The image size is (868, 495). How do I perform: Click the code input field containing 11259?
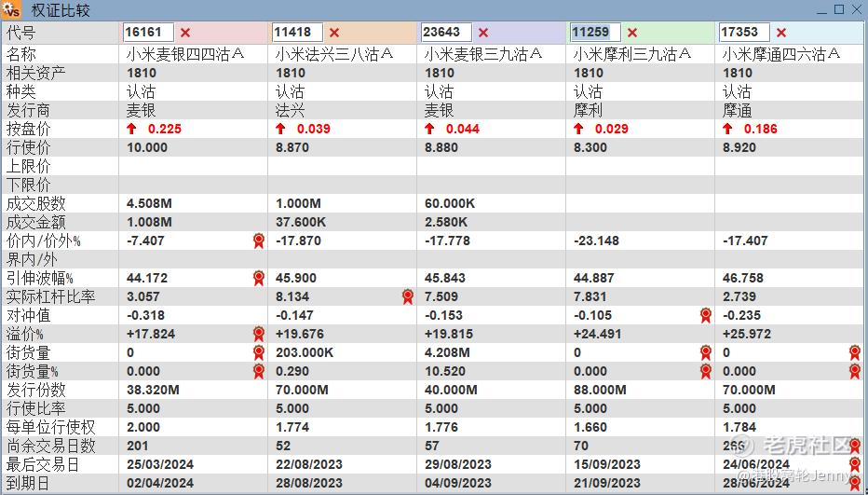[x=595, y=32]
